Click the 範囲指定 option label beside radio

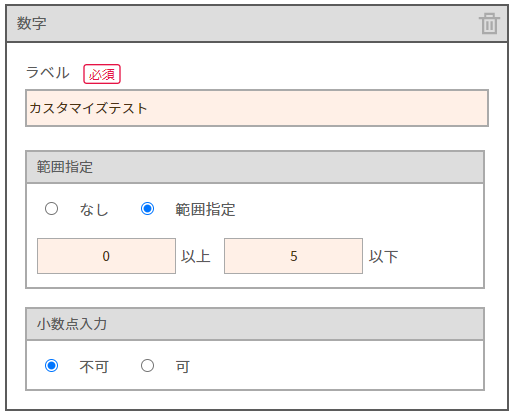(x=205, y=210)
